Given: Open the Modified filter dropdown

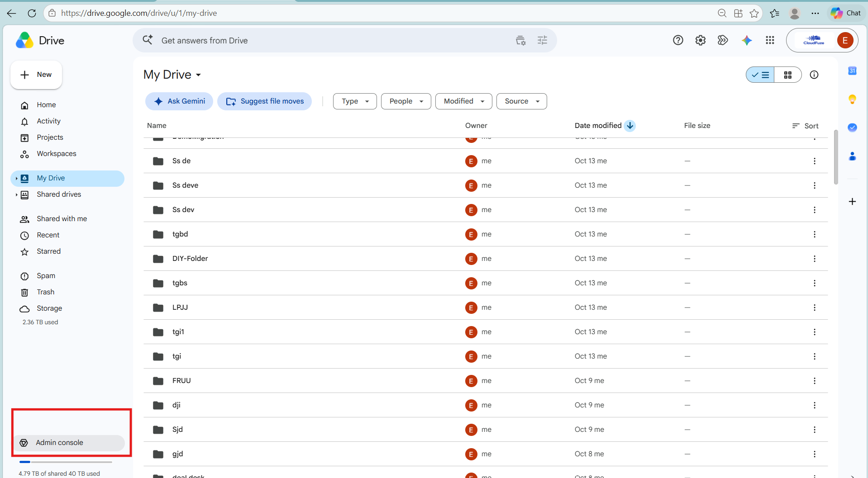Looking at the screenshot, I should (x=463, y=101).
